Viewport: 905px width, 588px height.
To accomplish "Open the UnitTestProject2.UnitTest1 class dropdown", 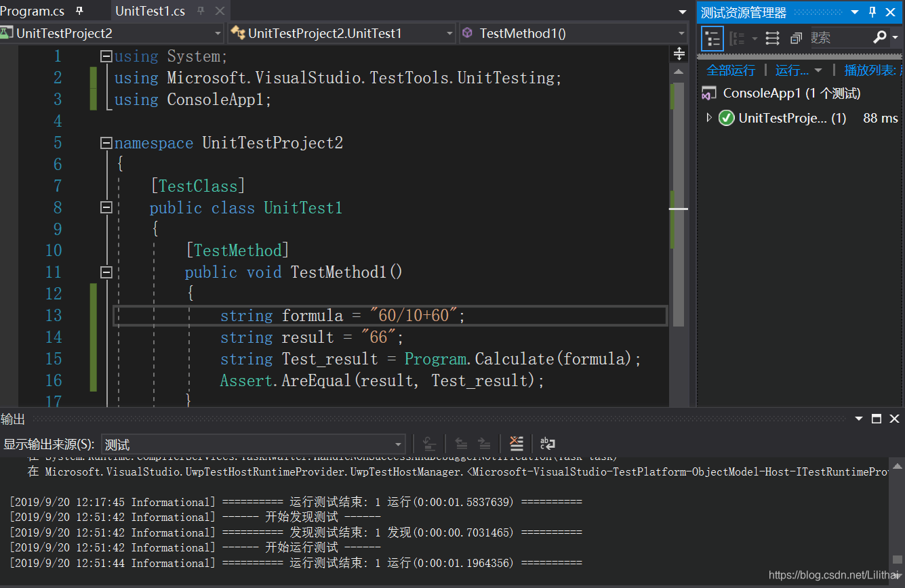I will point(450,33).
